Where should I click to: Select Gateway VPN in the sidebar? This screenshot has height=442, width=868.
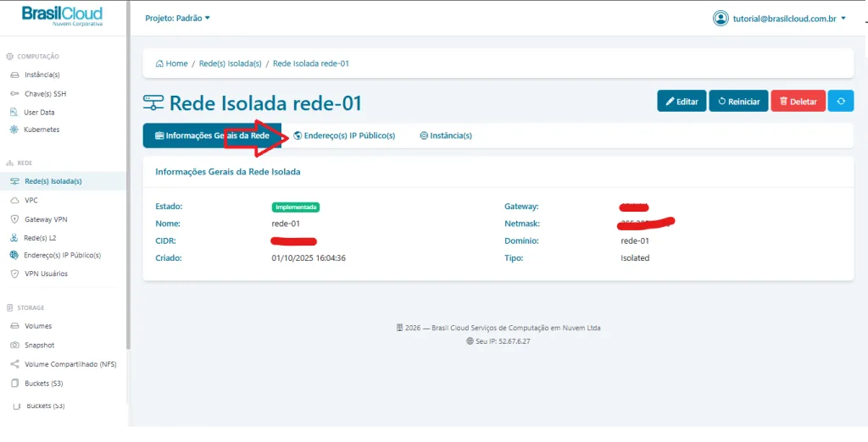[45, 219]
